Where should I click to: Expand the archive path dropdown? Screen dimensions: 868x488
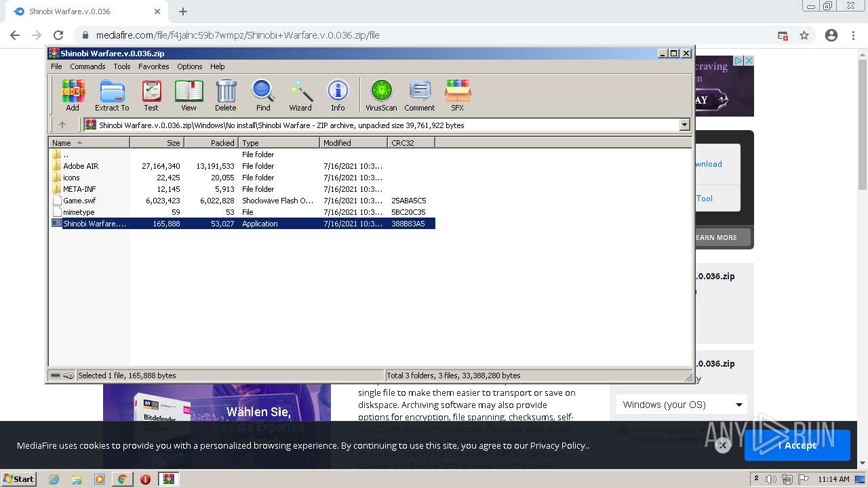[684, 125]
